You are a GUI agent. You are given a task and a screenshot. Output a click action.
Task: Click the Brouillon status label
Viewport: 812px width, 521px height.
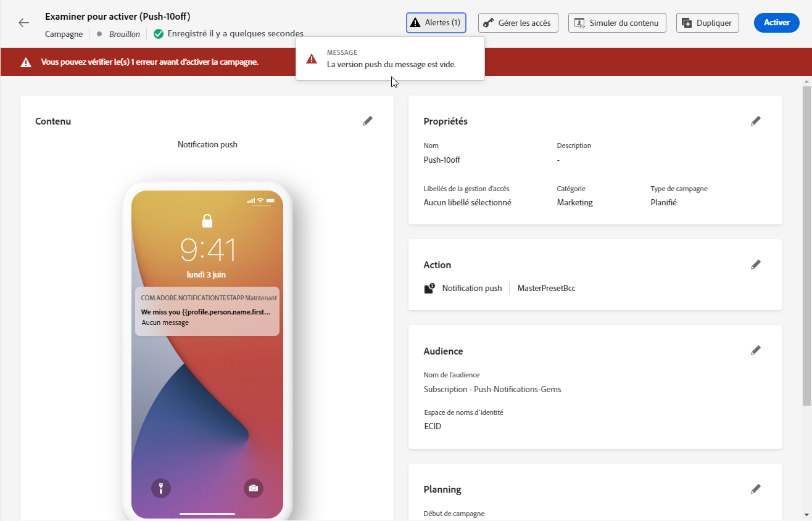(x=125, y=34)
